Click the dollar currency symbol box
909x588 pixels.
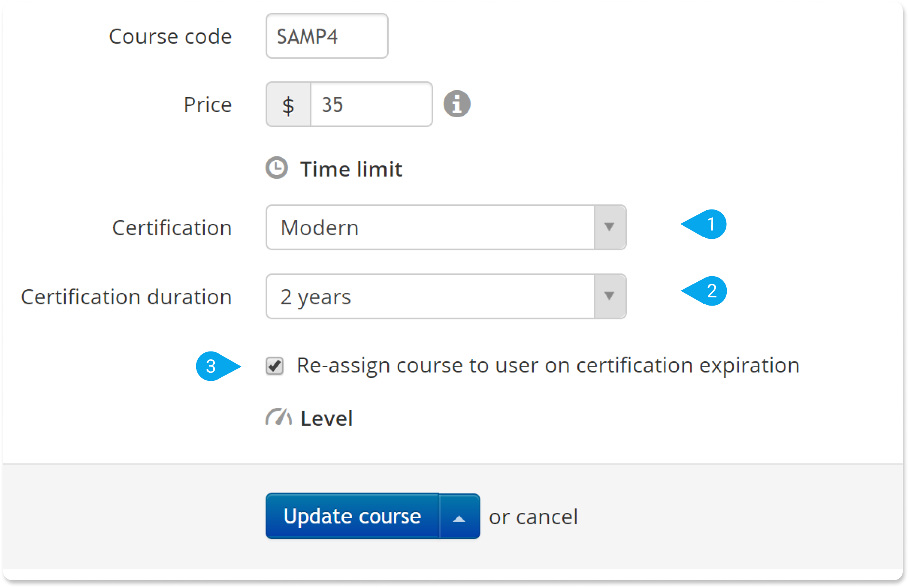coord(288,105)
